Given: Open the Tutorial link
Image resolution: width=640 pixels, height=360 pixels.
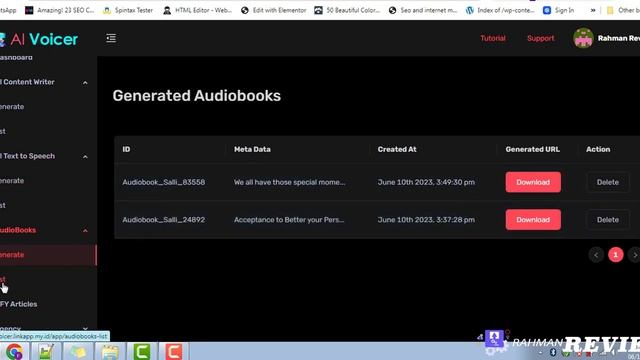Looking at the screenshot, I should (493, 38).
